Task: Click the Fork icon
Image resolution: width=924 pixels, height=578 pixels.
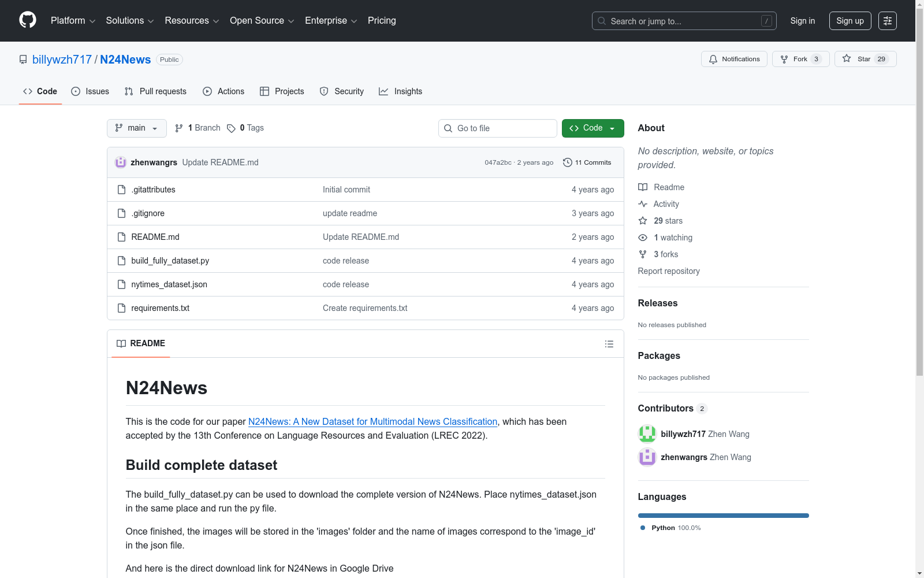Action: [784, 59]
